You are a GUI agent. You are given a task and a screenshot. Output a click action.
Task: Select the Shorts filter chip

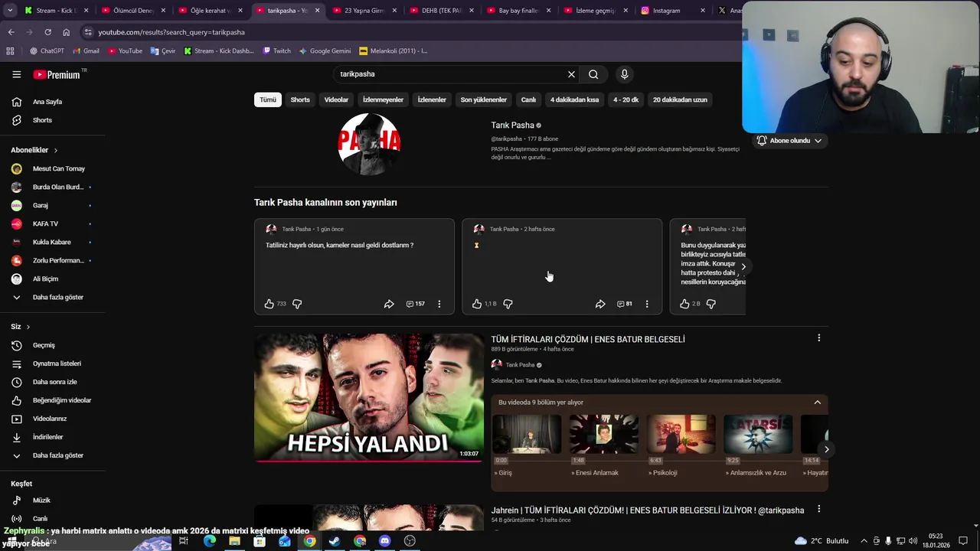pyautogui.click(x=300, y=99)
